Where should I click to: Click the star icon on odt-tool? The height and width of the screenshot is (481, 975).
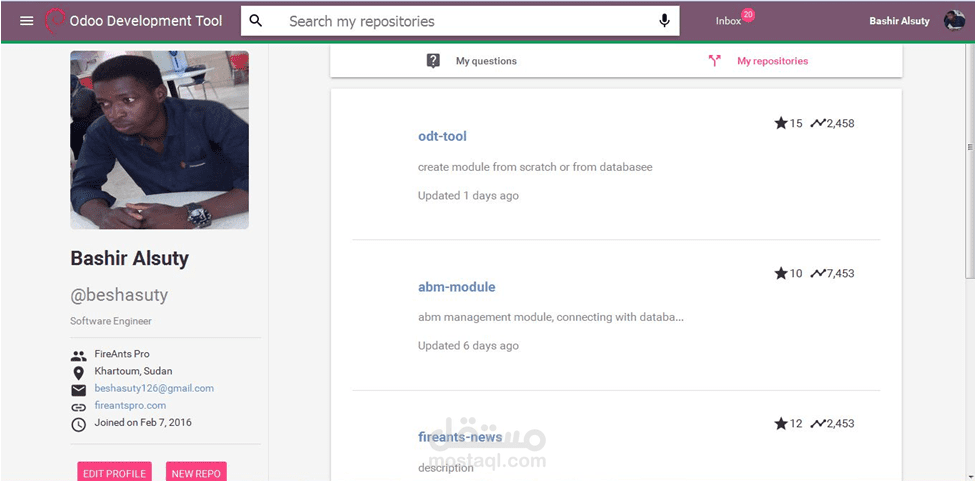[781, 123]
